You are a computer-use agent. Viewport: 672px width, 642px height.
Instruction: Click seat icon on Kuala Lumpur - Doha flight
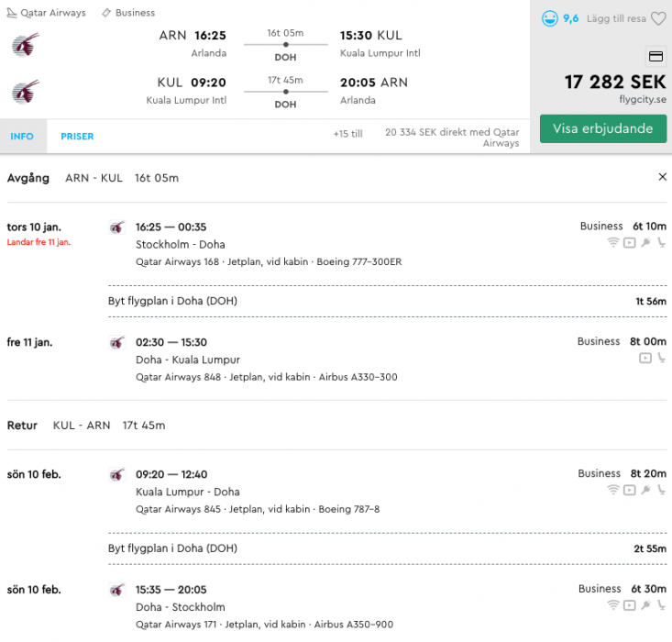tap(661, 491)
